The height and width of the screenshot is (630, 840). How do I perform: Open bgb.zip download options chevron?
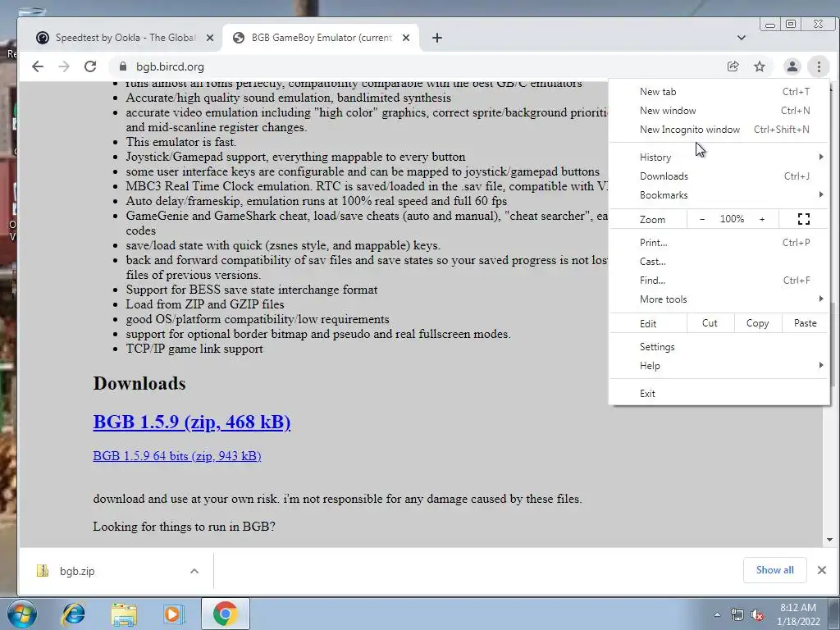tap(194, 571)
